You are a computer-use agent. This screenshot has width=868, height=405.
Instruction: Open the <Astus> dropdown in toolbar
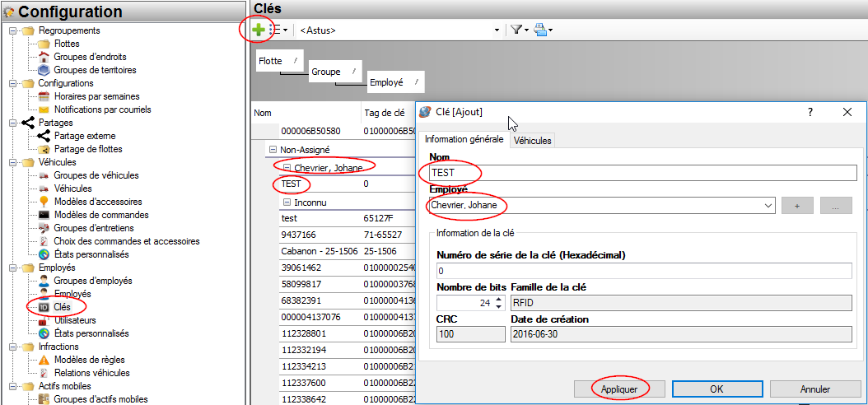coord(497,30)
